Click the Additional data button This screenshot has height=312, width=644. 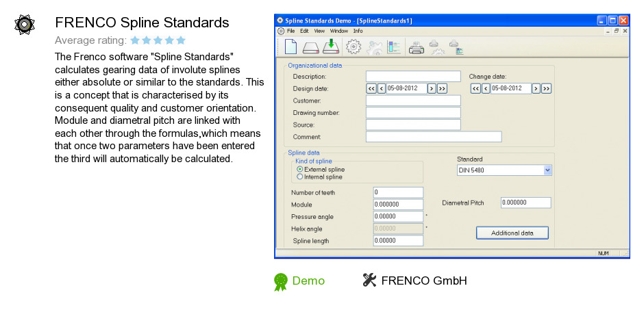click(x=512, y=233)
